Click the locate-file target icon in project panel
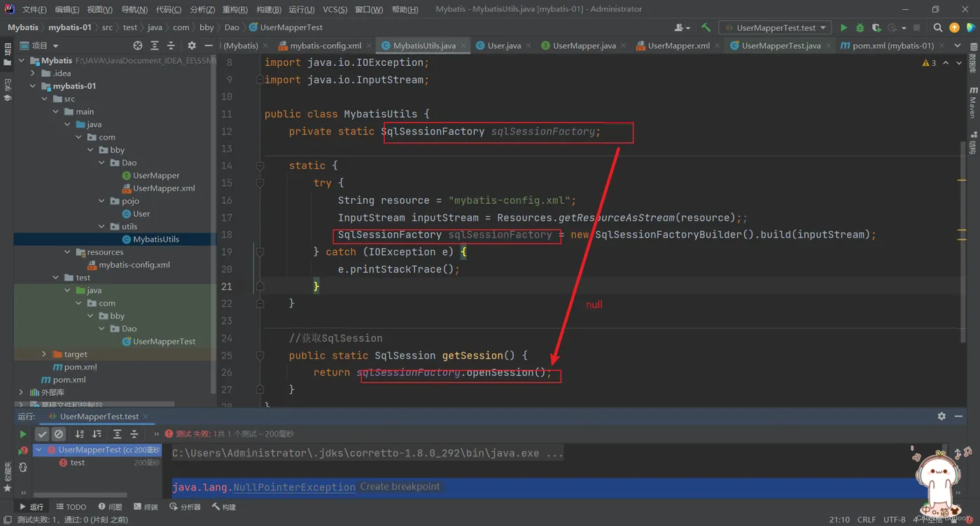The height and width of the screenshot is (526, 980). (x=138, y=46)
